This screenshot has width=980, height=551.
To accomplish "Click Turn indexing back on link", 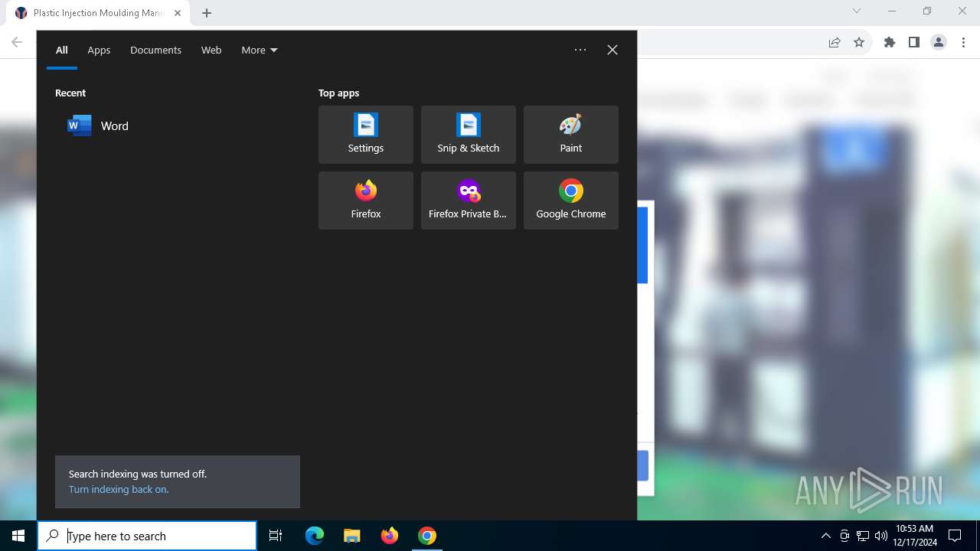I will [x=119, y=490].
